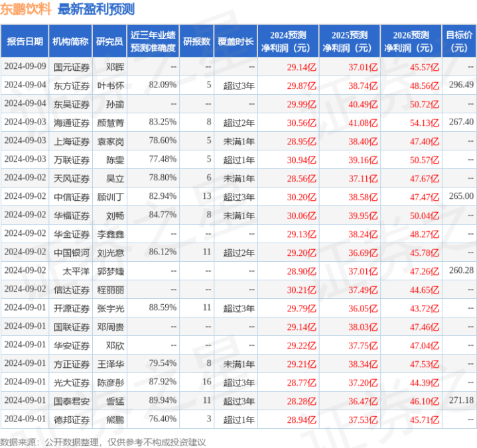Screen dimensions: 477x448
Task: Select the 华福证券 institution cell
Action: [x=72, y=215]
